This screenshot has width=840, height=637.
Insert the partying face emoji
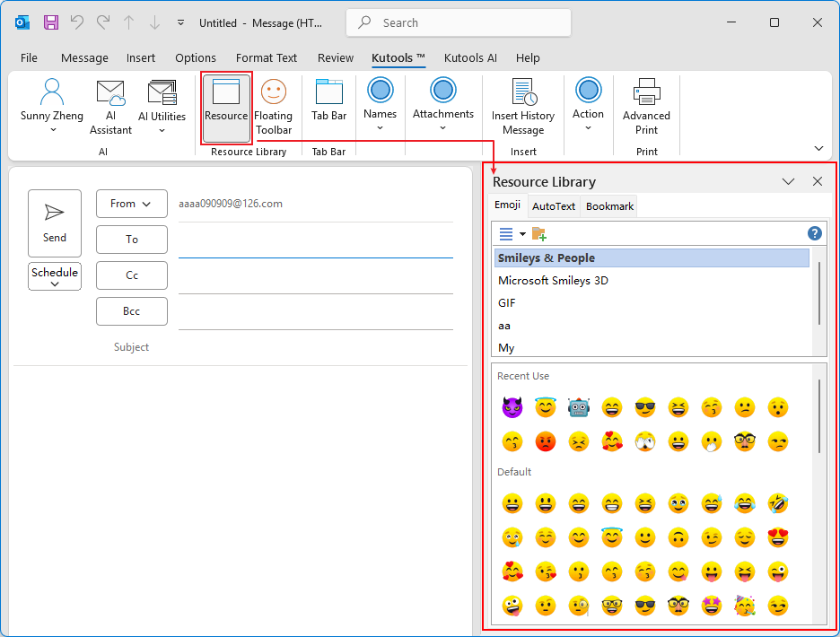745,606
